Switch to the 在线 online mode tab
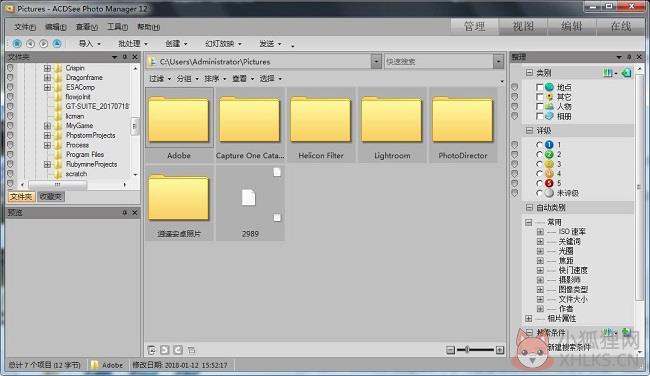The height and width of the screenshot is (376, 650). pos(621,27)
